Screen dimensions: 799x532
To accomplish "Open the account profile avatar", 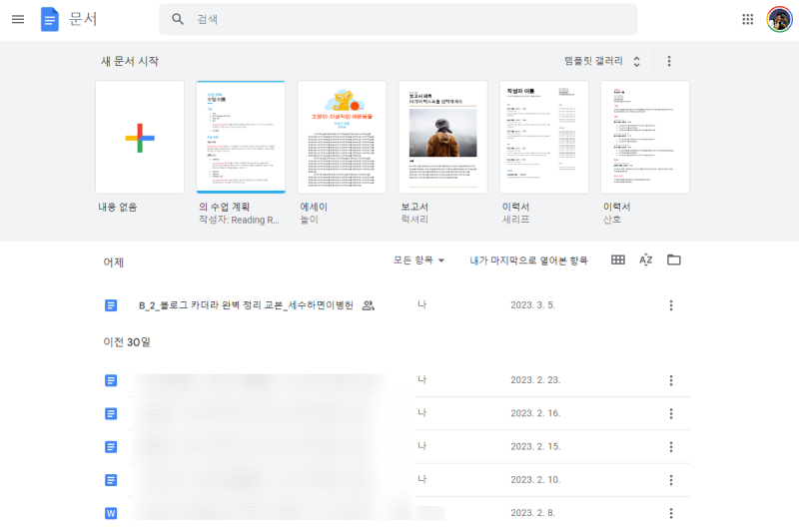I will [x=780, y=19].
